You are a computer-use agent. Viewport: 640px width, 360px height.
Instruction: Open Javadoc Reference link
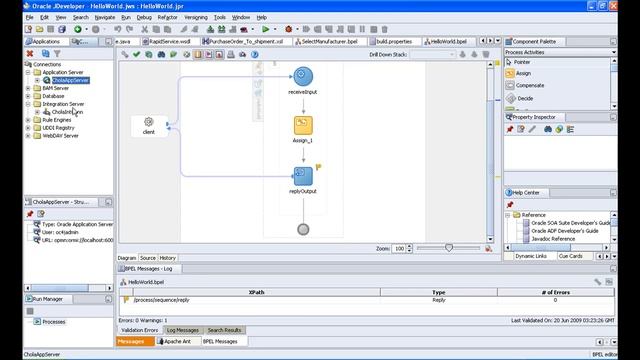pyautogui.click(x=553, y=239)
